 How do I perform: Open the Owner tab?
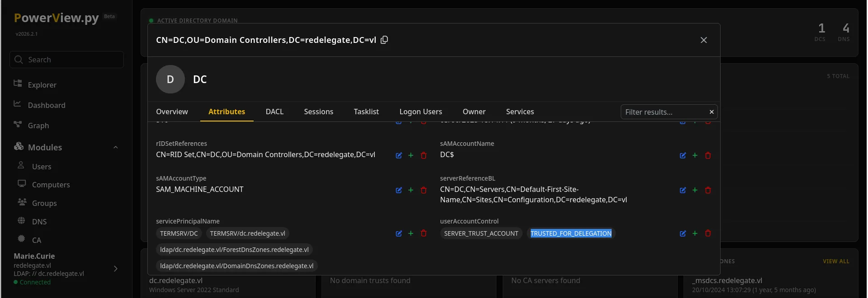click(x=474, y=112)
